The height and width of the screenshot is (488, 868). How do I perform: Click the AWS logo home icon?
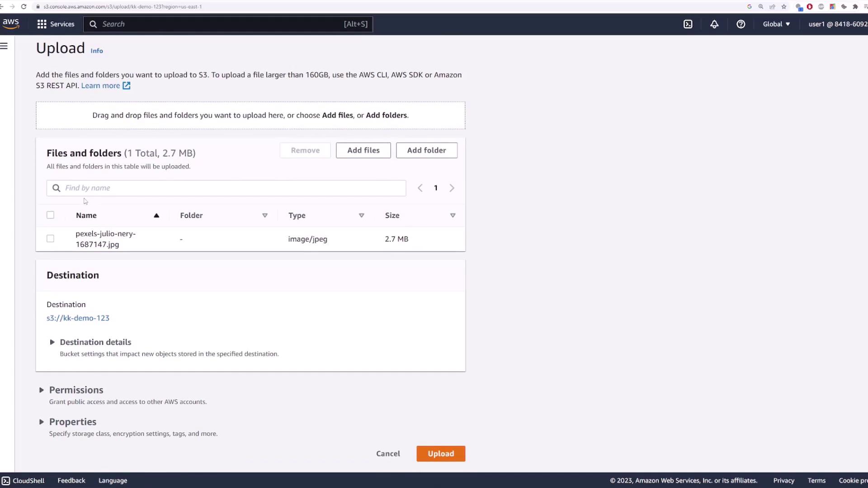11,23
